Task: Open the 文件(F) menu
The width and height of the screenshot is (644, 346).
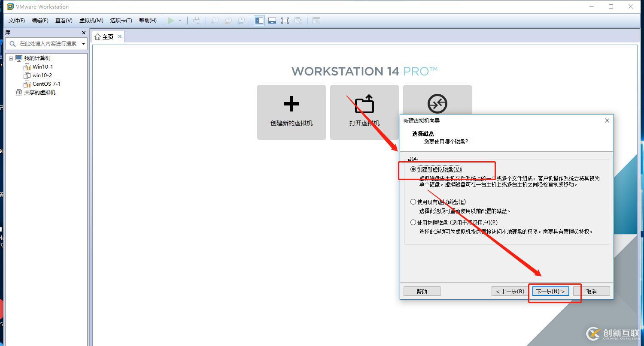Action: coord(17,21)
